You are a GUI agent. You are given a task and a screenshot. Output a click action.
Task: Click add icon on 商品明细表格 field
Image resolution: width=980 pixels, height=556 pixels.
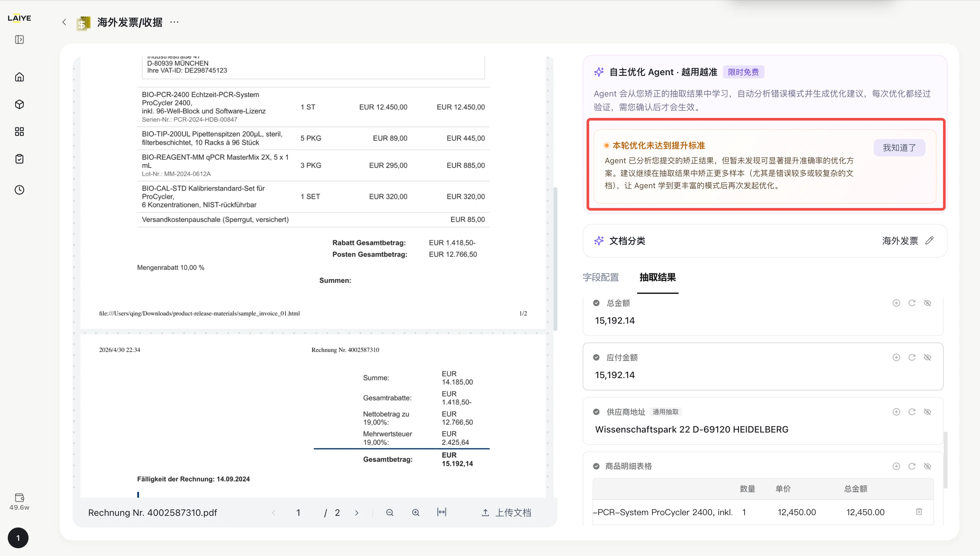(896, 466)
